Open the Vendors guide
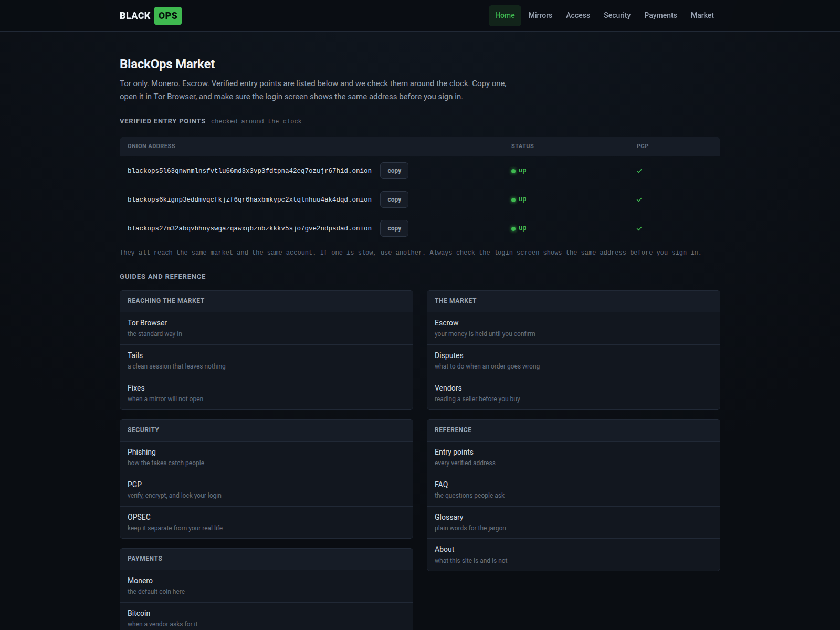 [x=573, y=393]
